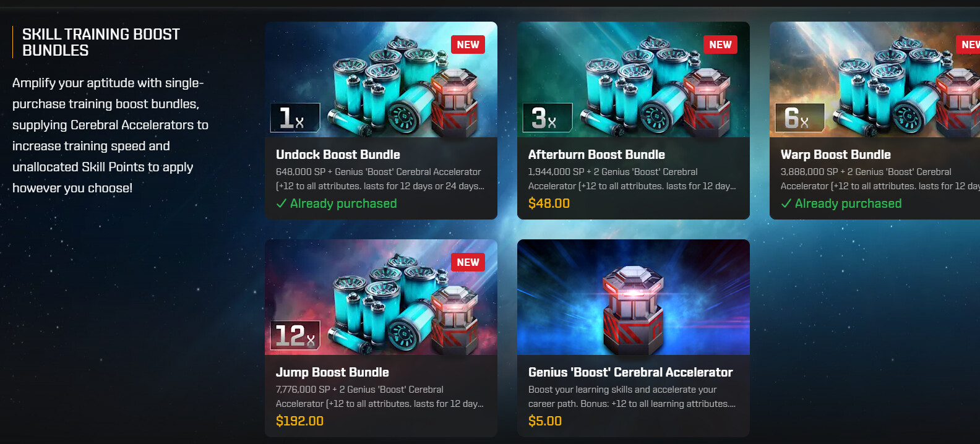
Task: Click the Jump Boost Bundle product image
Action: 381,297
